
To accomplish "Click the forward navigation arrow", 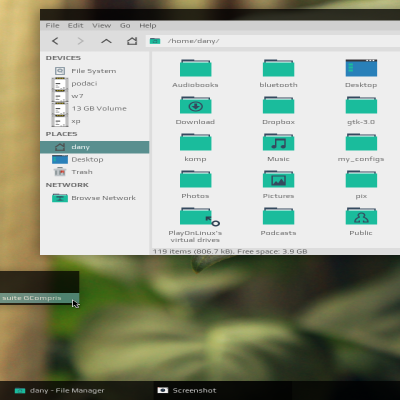I will coord(80,41).
